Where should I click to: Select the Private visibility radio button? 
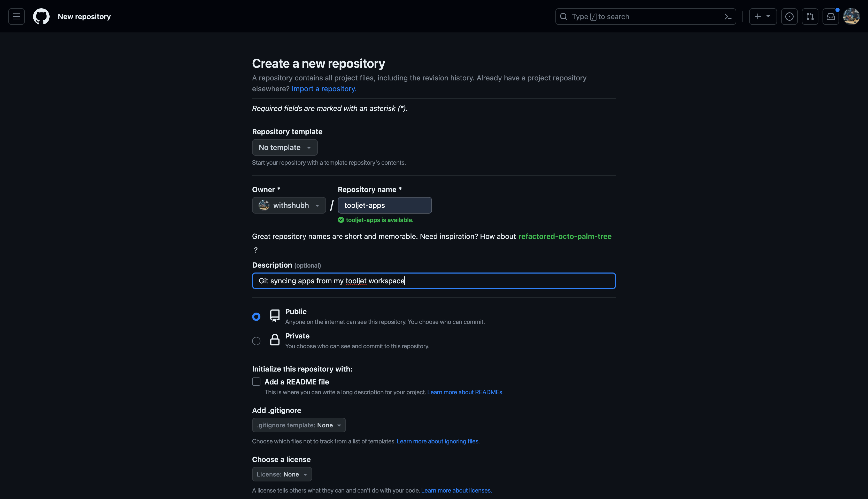[x=256, y=341]
